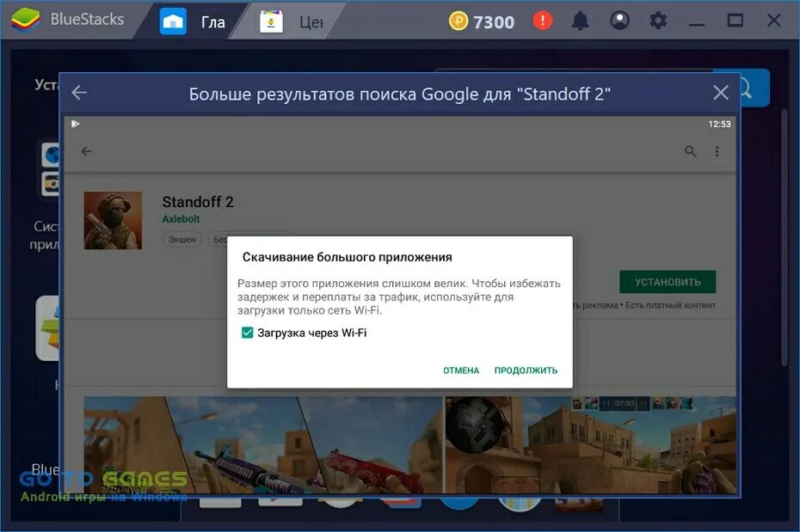Screen dimensions: 800x532
Task: Open notifications bell icon
Action: pos(580,21)
